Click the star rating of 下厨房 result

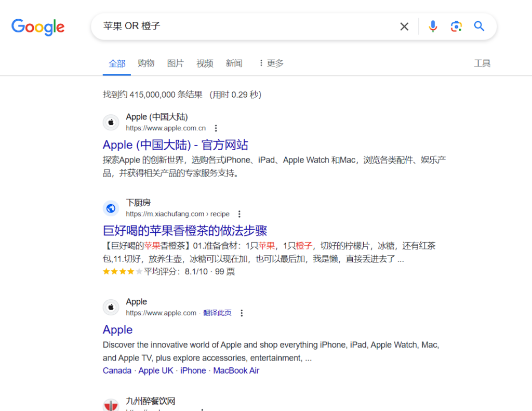tap(122, 272)
